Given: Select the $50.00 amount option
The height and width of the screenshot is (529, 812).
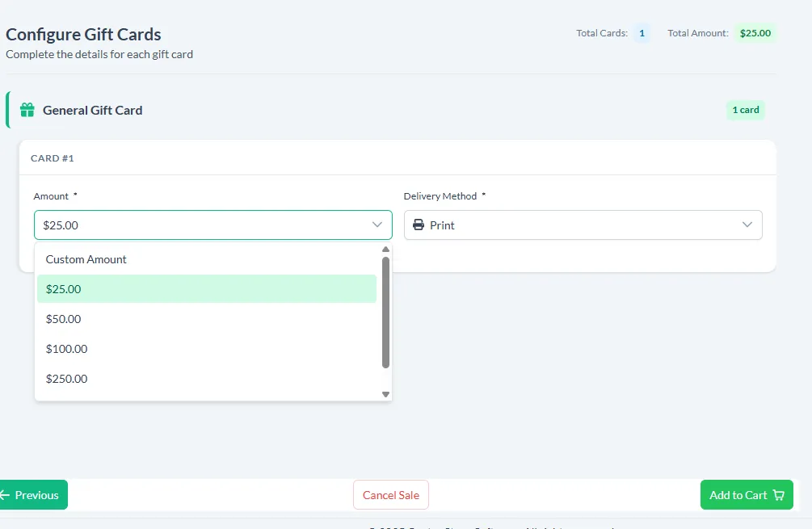Looking at the screenshot, I should [207, 319].
